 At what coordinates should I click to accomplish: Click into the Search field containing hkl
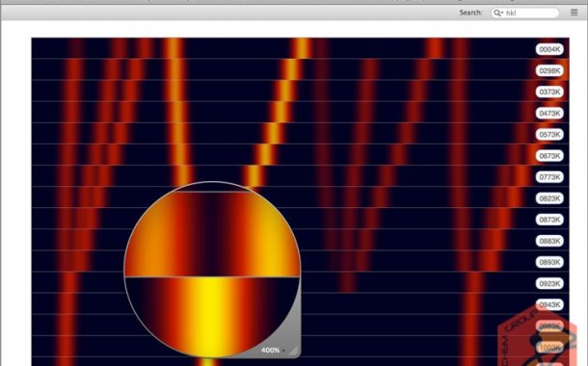pyautogui.click(x=525, y=13)
